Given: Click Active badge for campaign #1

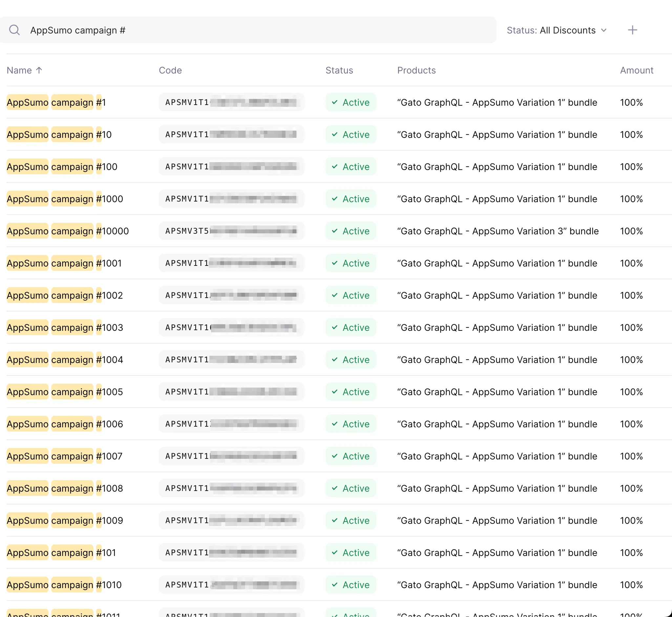Looking at the screenshot, I should pos(350,102).
